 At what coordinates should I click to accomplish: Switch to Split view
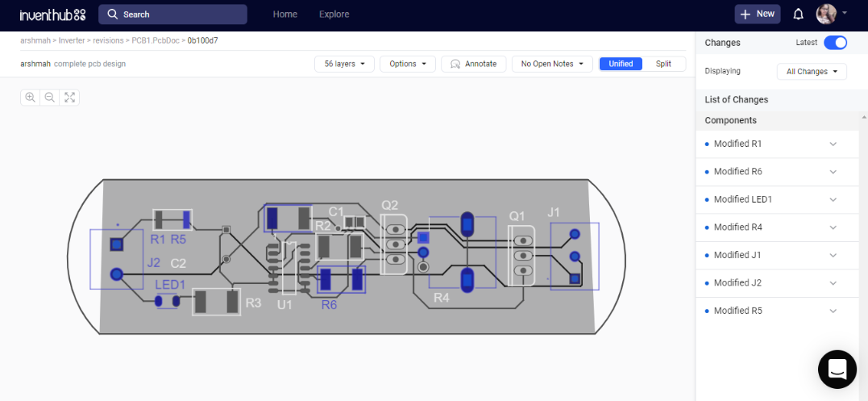pyautogui.click(x=664, y=64)
